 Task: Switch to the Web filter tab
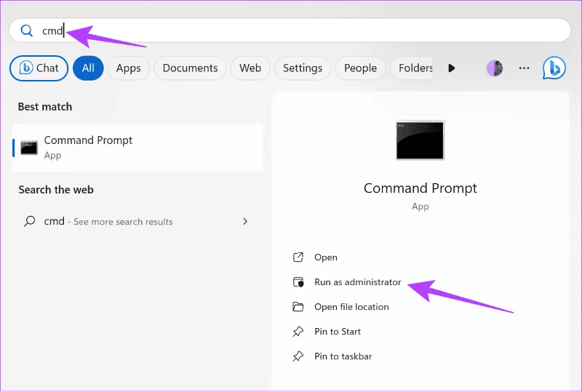(x=250, y=68)
